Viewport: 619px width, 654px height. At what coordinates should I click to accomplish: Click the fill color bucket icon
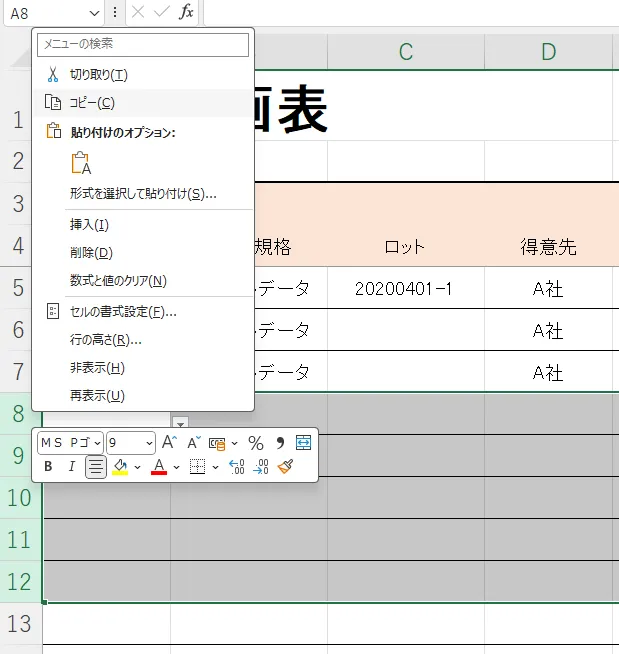(x=120, y=467)
